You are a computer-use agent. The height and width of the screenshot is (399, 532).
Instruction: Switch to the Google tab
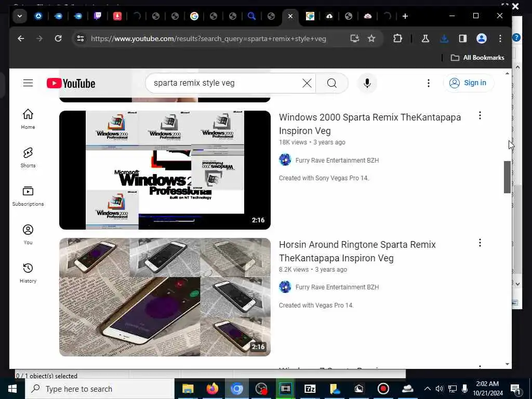[194, 16]
